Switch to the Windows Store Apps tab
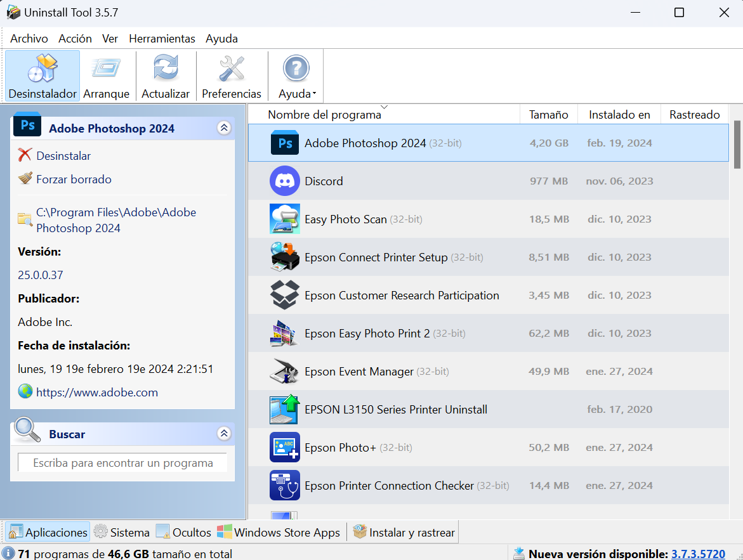 (x=279, y=532)
